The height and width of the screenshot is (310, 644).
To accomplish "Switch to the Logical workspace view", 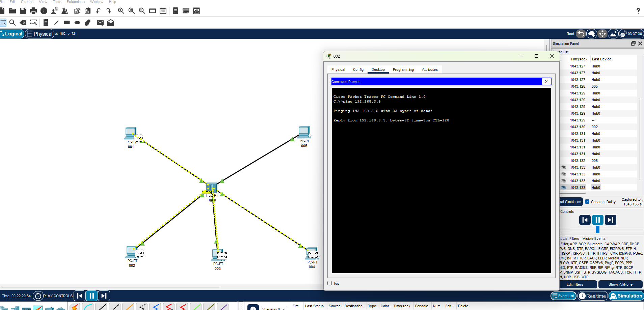I will [12, 34].
